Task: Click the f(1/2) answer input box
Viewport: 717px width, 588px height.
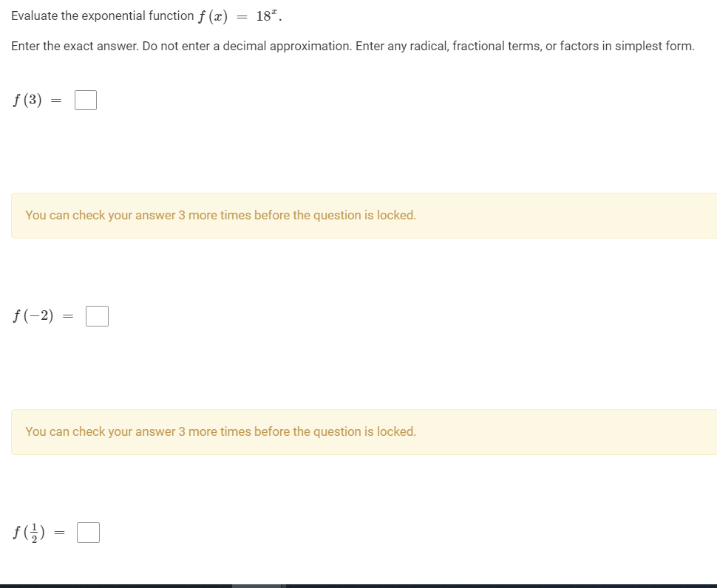Action: tap(88, 532)
